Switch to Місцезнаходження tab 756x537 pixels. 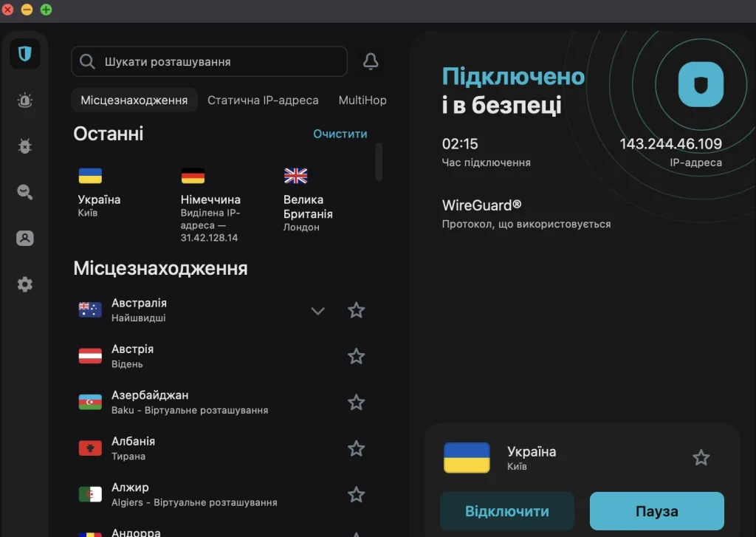click(x=134, y=100)
